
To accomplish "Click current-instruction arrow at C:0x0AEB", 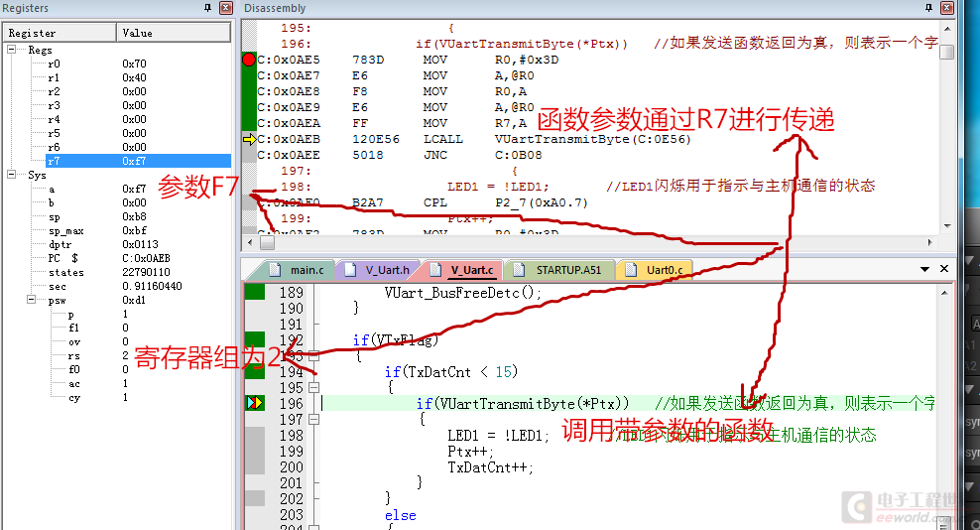I will coord(249,139).
